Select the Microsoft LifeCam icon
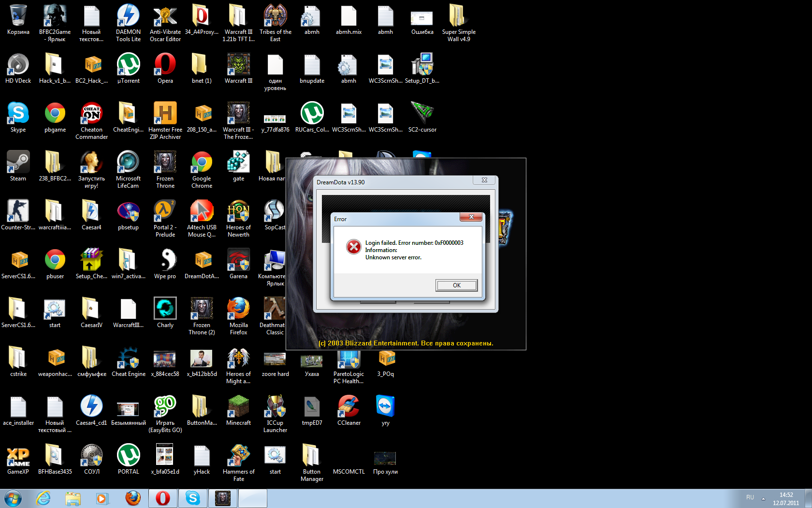 (128, 170)
